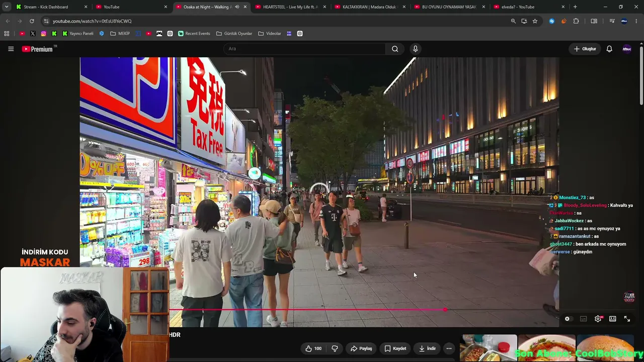Bookmark this page with the star icon

pyautogui.click(x=535, y=21)
